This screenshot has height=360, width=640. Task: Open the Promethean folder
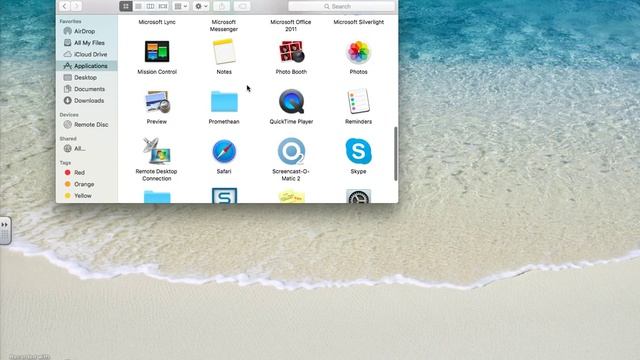coord(224,101)
